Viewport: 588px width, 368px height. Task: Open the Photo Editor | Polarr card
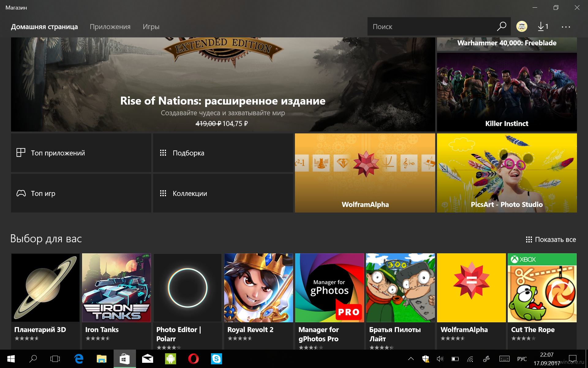point(187,301)
